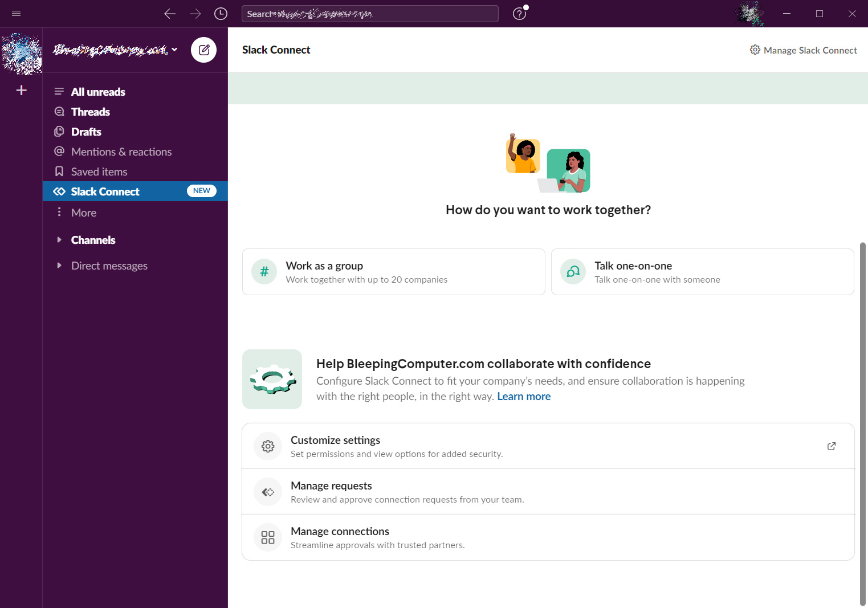
Task: Click the Slack Connect diamond icon
Action: 59,191
